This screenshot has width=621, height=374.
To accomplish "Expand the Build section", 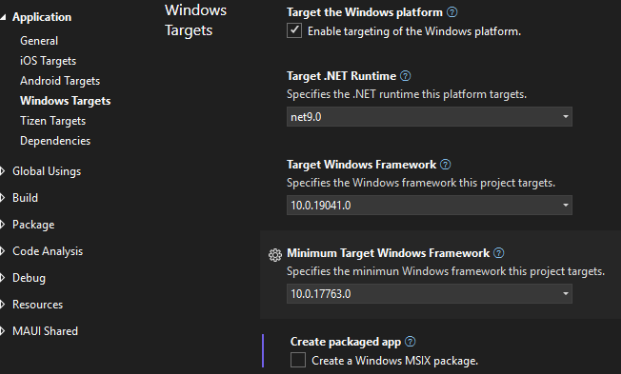I will 2,198.
